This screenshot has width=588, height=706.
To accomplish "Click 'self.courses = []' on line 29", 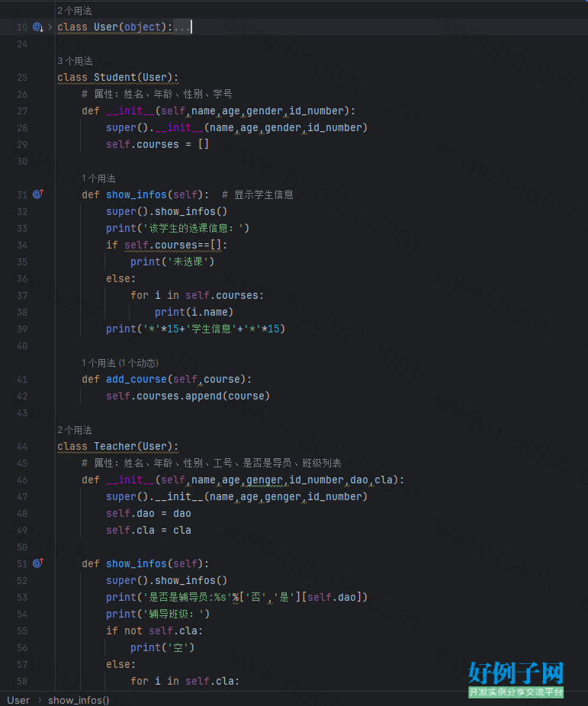I will (x=157, y=145).
